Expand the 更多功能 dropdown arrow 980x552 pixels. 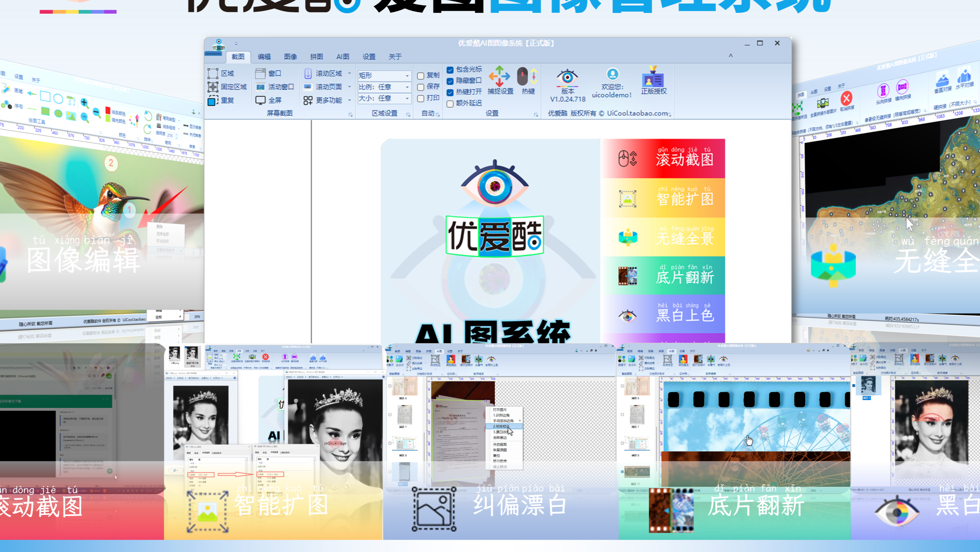(x=349, y=101)
